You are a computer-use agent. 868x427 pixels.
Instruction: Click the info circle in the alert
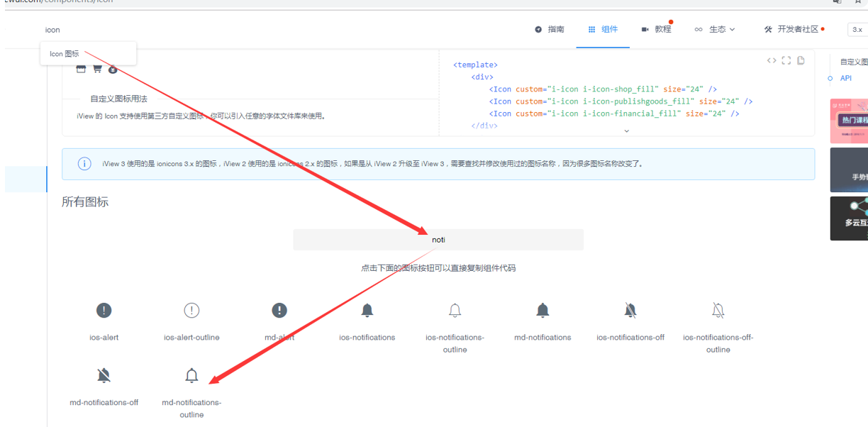[x=84, y=164]
